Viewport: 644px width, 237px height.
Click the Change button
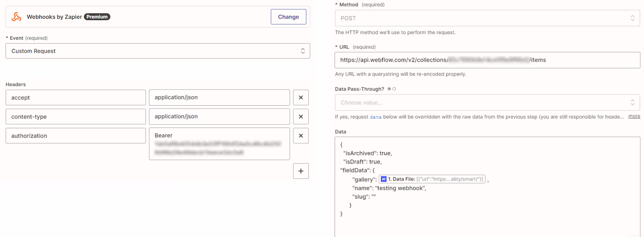coord(288,17)
